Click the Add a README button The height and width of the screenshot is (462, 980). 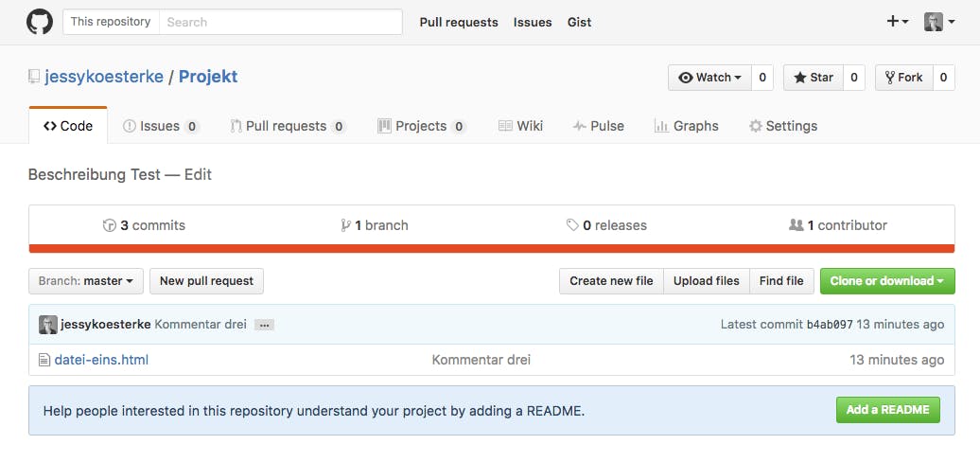pyautogui.click(x=888, y=410)
